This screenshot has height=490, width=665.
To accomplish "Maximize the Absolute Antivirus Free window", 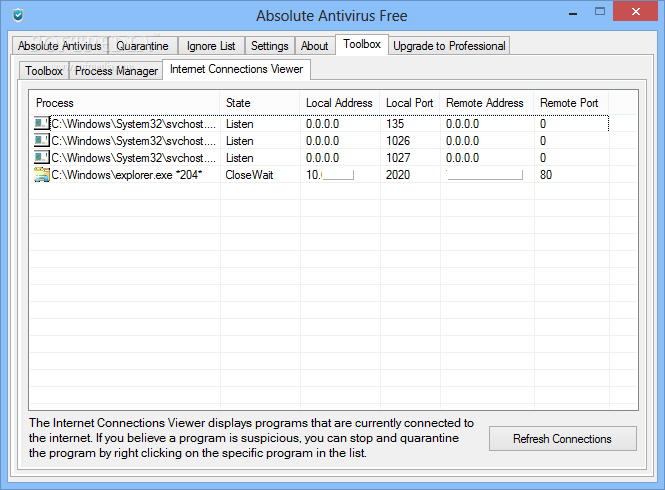I will pos(600,11).
